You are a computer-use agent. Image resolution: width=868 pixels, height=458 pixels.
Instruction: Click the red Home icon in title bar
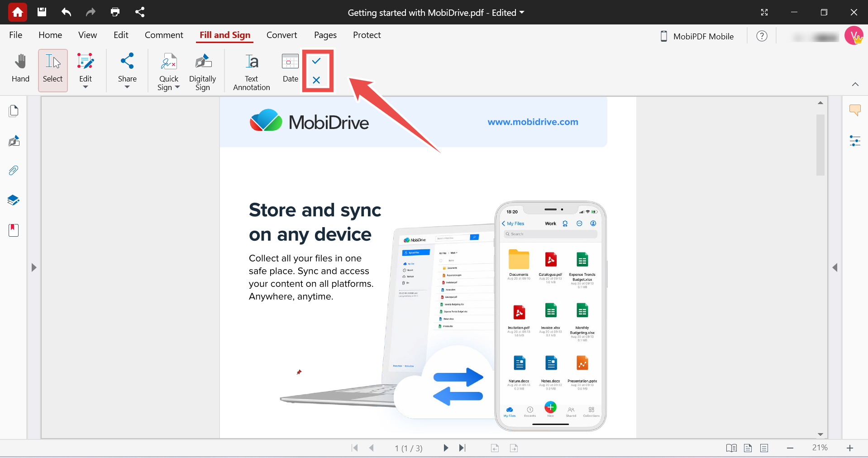point(18,12)
